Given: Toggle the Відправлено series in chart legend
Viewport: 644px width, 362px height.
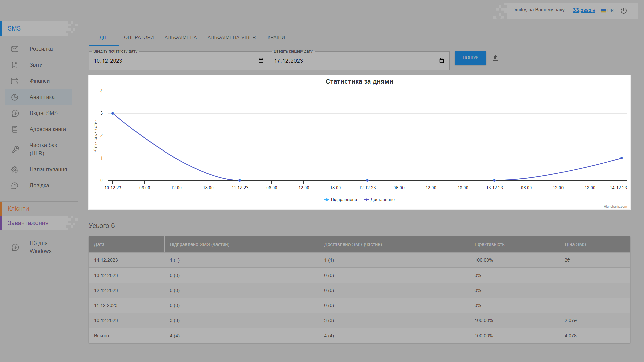Looking at the screenshot, I should (340, 200).
